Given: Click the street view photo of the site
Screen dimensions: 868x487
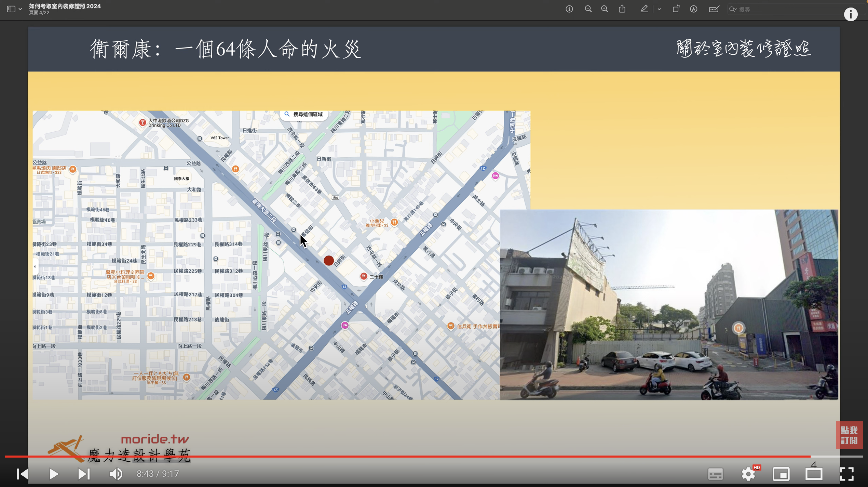Looking at the screenshot, I should coord(669,305).
